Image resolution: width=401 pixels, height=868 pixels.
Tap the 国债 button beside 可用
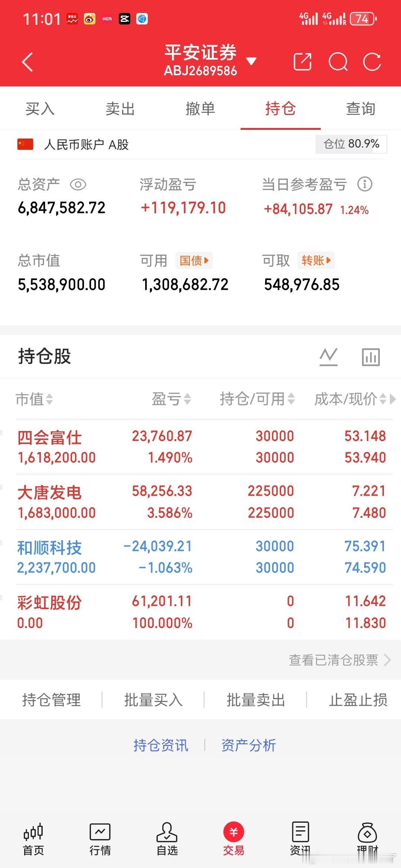(x=194, y=260)
